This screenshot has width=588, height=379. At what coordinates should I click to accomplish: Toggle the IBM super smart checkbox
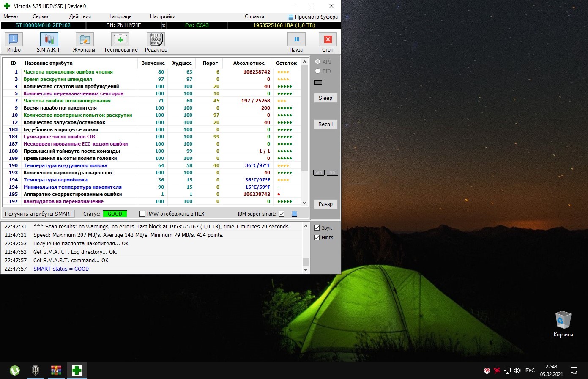click(281, 214)
